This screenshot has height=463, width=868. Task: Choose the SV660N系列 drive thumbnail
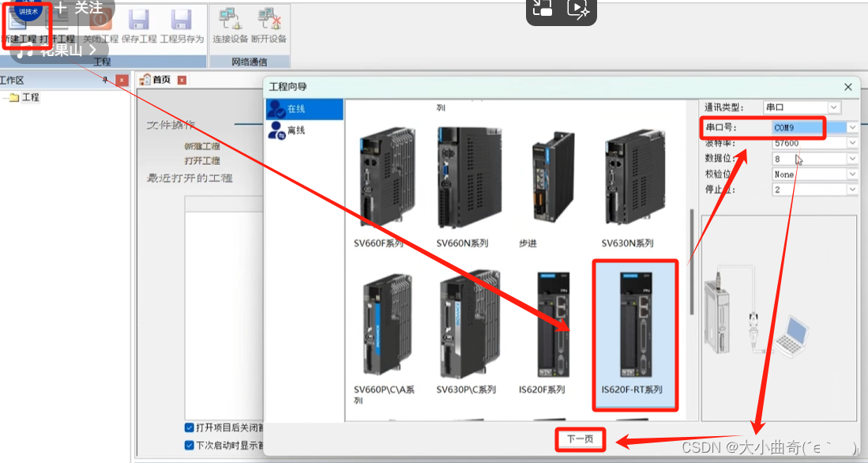coord(468,177)
